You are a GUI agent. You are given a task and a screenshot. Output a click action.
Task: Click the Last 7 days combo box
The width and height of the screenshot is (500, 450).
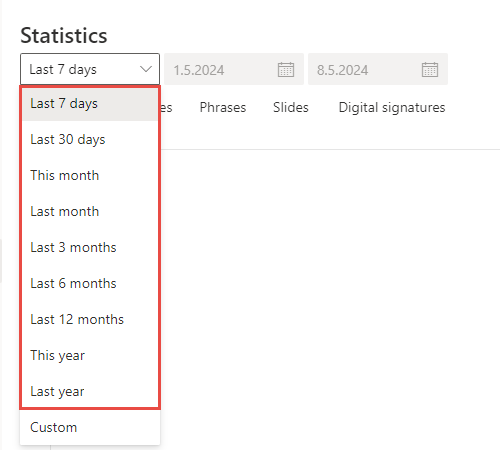click(x=90, y=69)
